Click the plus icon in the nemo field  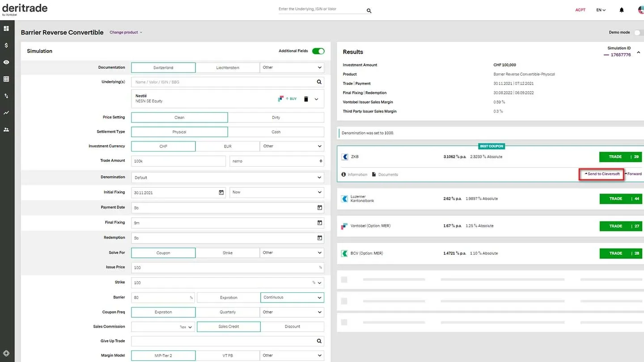321,161
